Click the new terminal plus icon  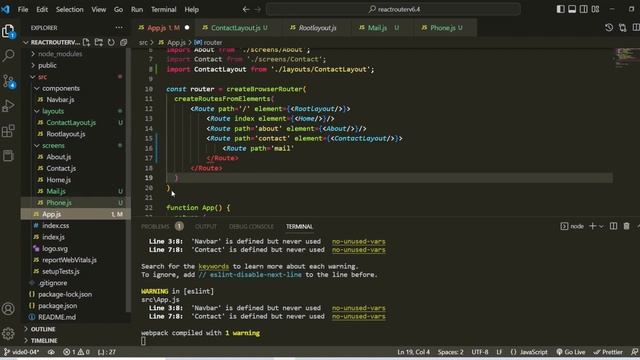pos(593,226)
